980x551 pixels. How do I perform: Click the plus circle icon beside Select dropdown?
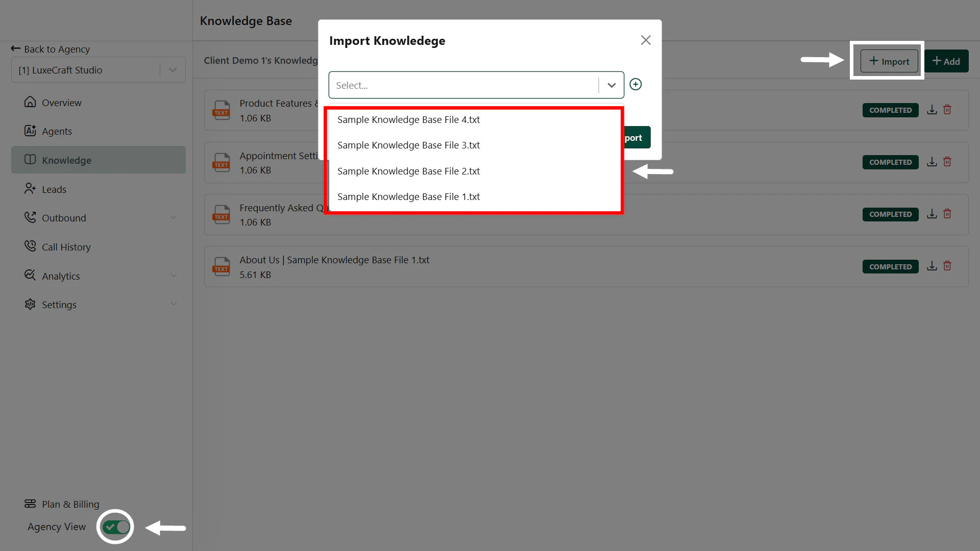click(635, 84)
